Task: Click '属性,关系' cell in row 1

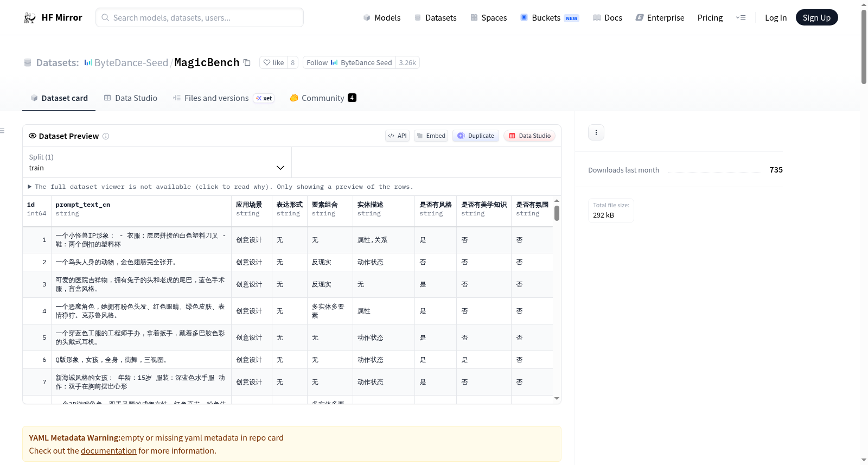Action: 384,240
